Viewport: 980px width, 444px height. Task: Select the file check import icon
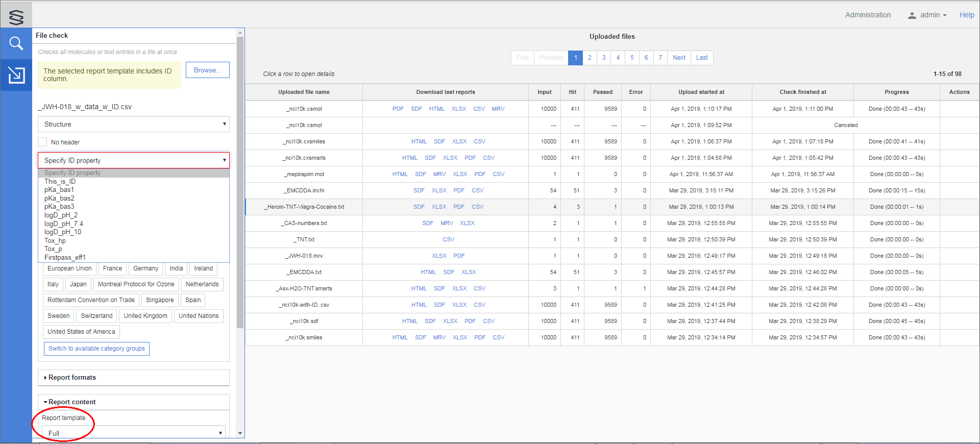(16, 75)
